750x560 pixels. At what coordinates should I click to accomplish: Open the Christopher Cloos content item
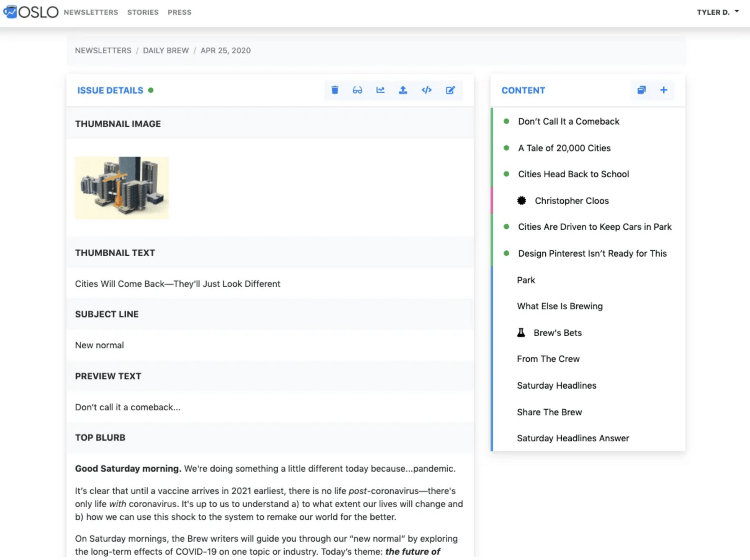point(571,201)
